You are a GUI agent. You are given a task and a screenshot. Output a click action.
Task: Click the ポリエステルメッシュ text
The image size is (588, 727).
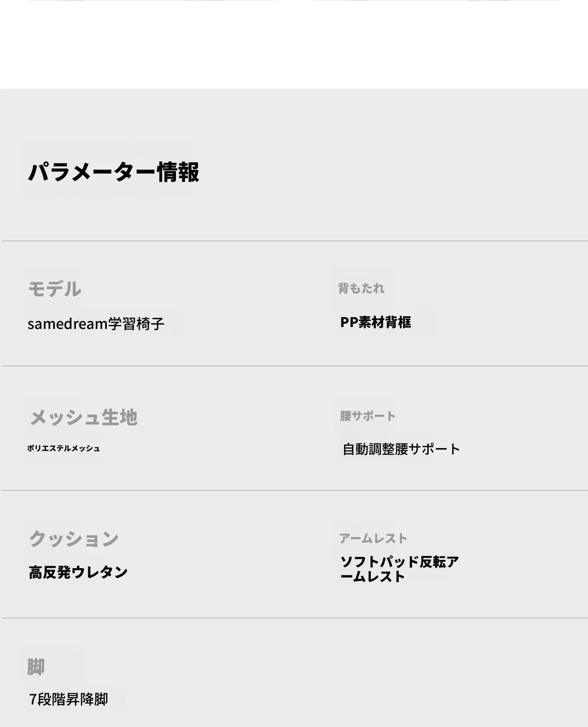pos(63,448)
